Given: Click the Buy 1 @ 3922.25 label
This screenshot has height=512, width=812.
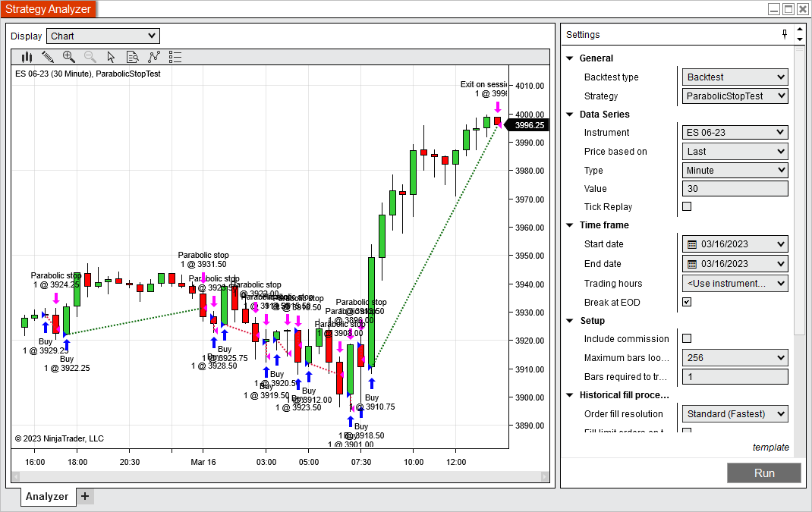Looking at the screenshot, I should click(x=67, y=363).
